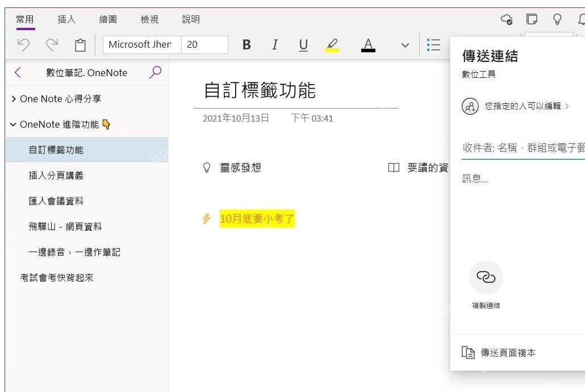Click the lightbulb tag beside 靈感發想
The width and height of the screenshot is (585, 392).
(x=207, y=168)
